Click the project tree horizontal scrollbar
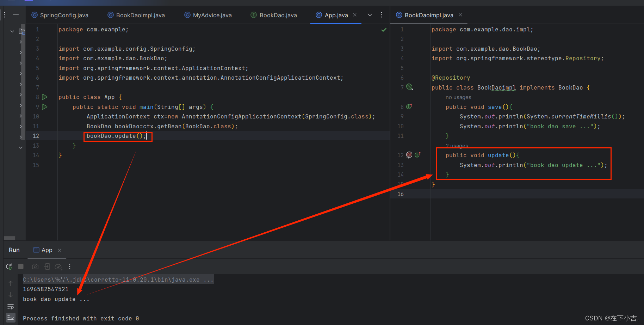Viewport: 644px width, 325px height. [10, 238]
